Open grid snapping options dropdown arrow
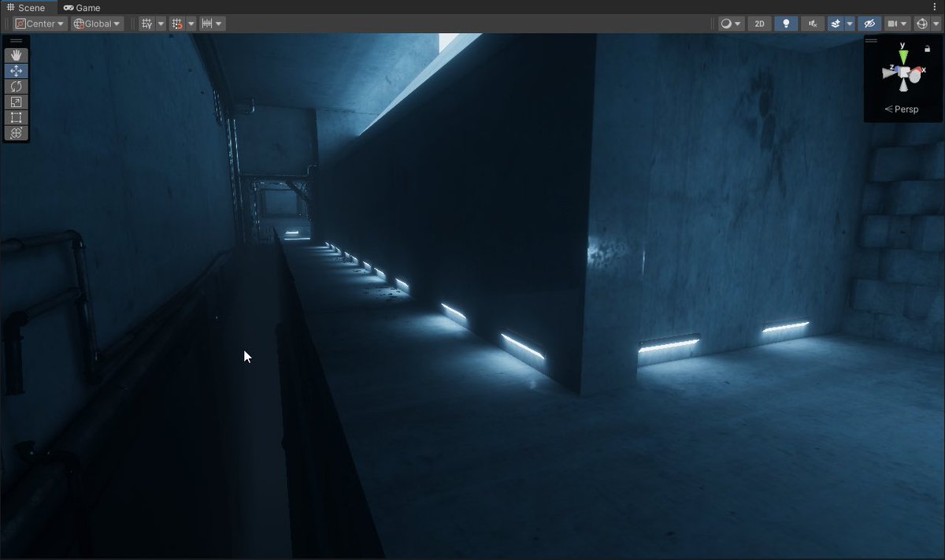This screenshot has width=945, height=560. click(191, 24)
